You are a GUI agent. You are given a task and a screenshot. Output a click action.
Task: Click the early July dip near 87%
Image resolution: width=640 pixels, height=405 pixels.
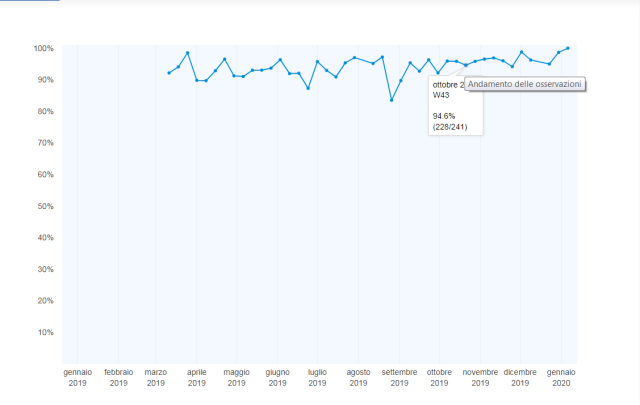[x=308, y=88]
